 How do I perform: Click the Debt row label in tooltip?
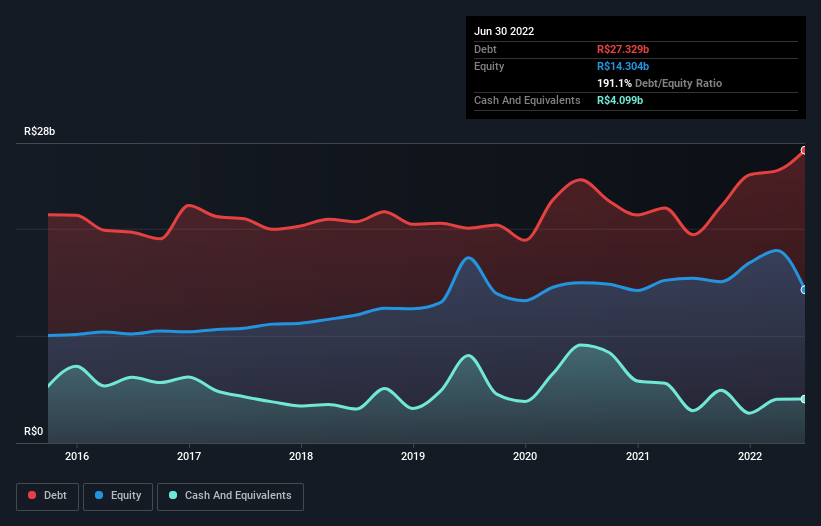pyautogui.click(x=485, y=49)
